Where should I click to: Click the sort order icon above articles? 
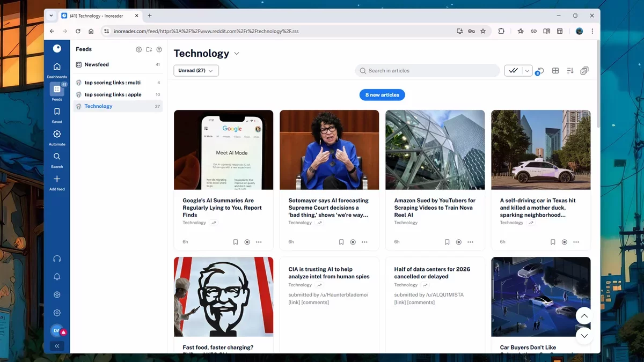[569, 70]
